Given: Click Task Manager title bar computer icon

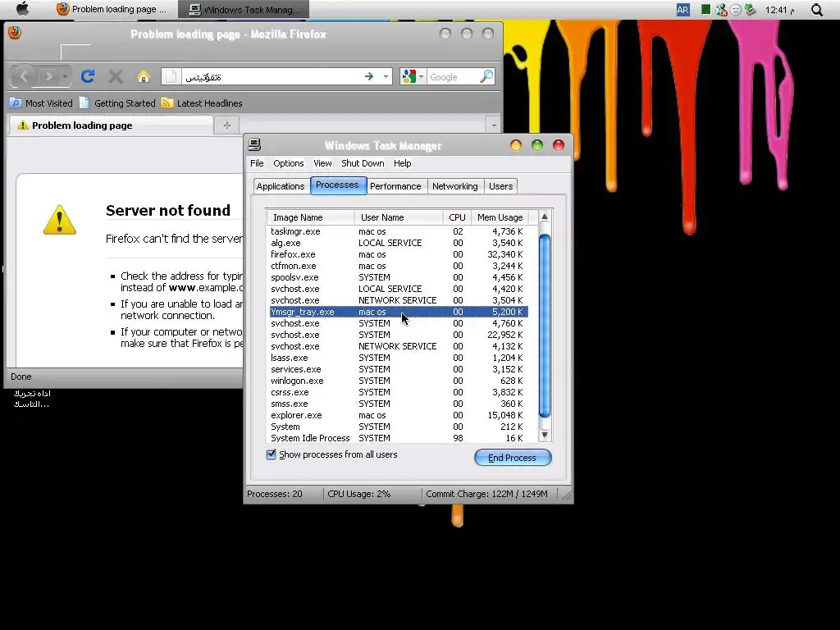Looking at the screenshot, I should 254,144.
